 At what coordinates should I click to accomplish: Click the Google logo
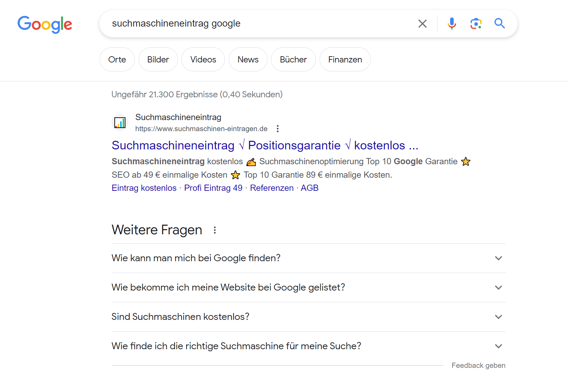pyautogui.click(x=45, y=24)
